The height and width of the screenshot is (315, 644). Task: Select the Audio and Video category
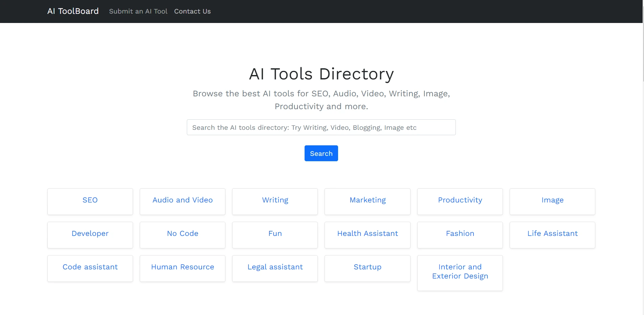(x=182, y=201)
